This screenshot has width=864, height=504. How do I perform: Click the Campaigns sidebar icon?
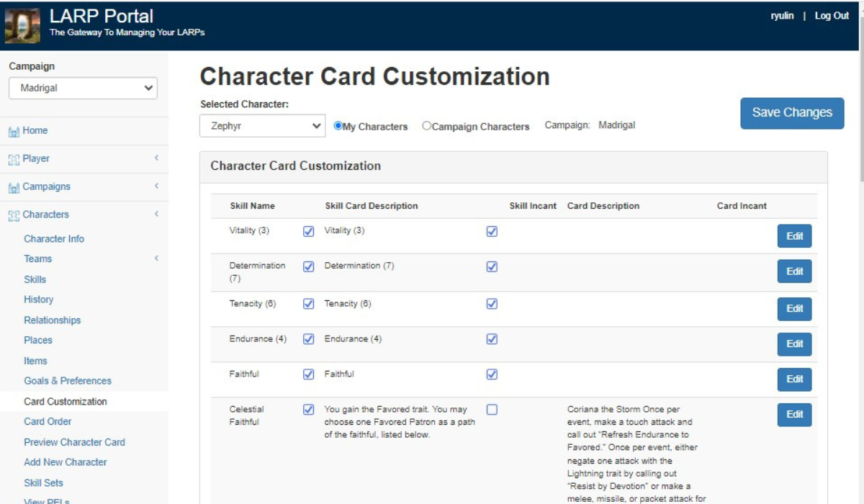click(14, 187)
